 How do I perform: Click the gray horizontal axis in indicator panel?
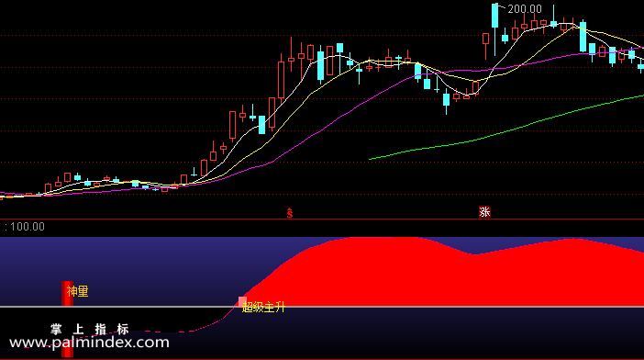(x=322, y=307)
